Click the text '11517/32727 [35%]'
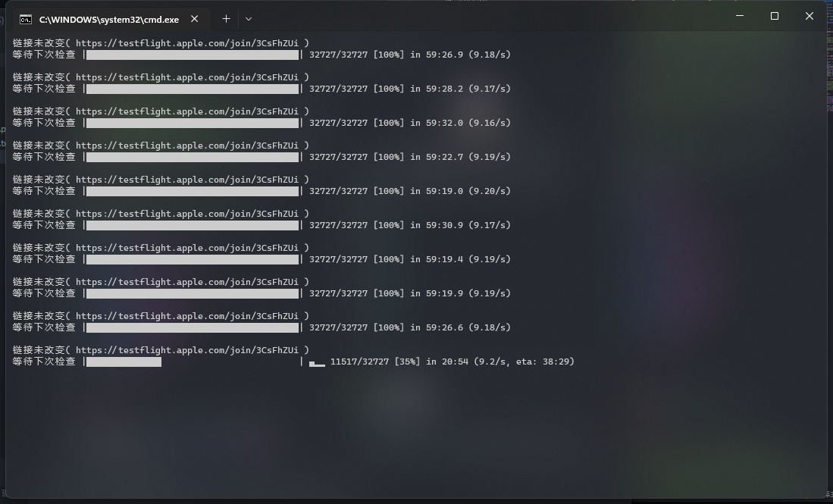The height and width of the screenshot is (504, 833). tap(375, 362)
